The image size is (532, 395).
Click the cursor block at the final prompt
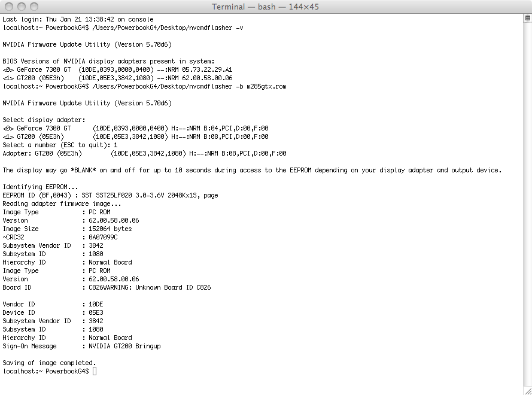pos(95,371)
